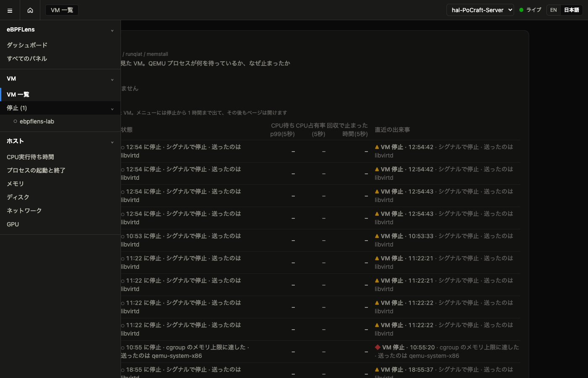Click the 直近の出来事 column header
Screen dimensions: 588x378
[392, 130]
